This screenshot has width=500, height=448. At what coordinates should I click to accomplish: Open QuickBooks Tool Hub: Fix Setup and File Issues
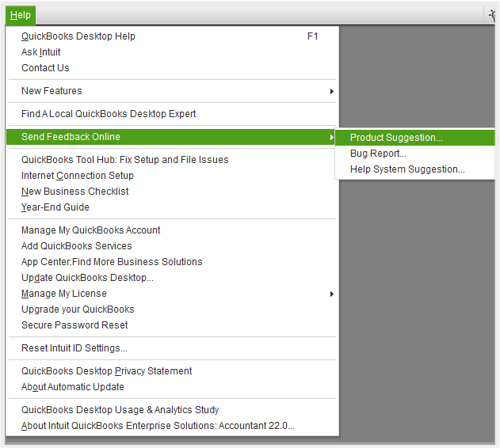[x=172, y=160]
